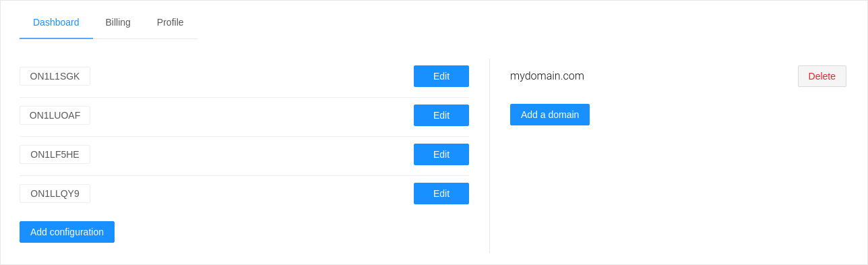The width and height of the screenshot is (868, 265).
Task: Click the mydomain.com domain name
Action: [547, 76]
